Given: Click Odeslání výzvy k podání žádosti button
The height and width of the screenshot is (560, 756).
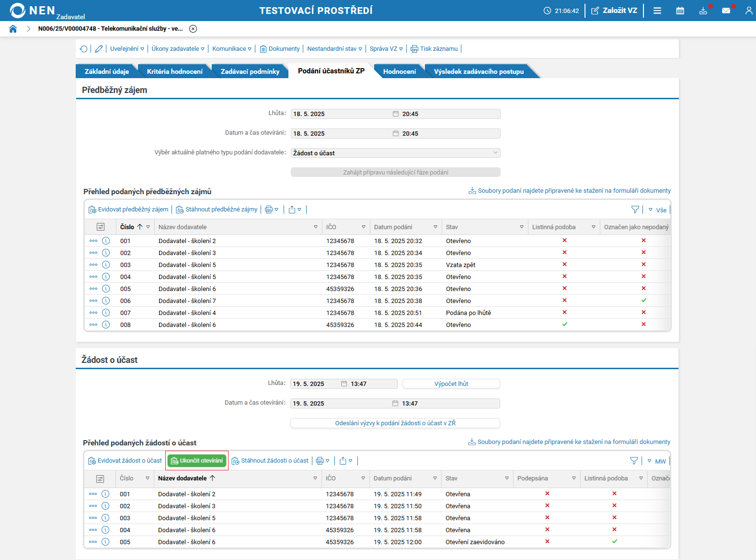Looking at the screenshot, I should coord(395,423).
